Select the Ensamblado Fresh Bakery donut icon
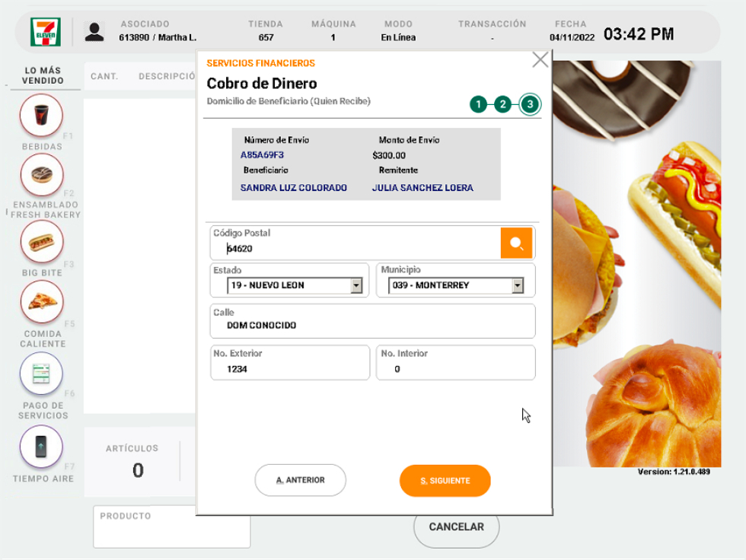 (42, 175)
